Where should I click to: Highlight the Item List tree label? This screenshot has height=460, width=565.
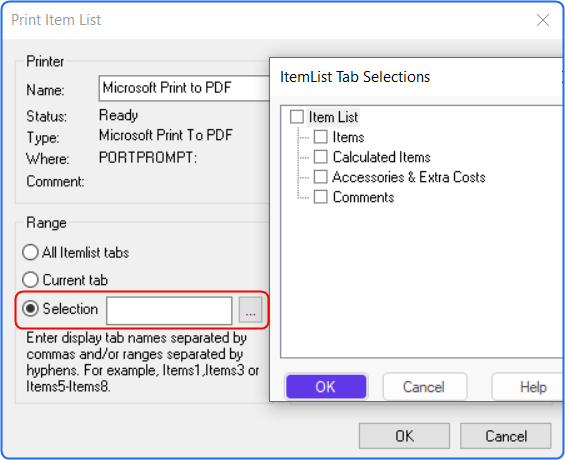333,117
